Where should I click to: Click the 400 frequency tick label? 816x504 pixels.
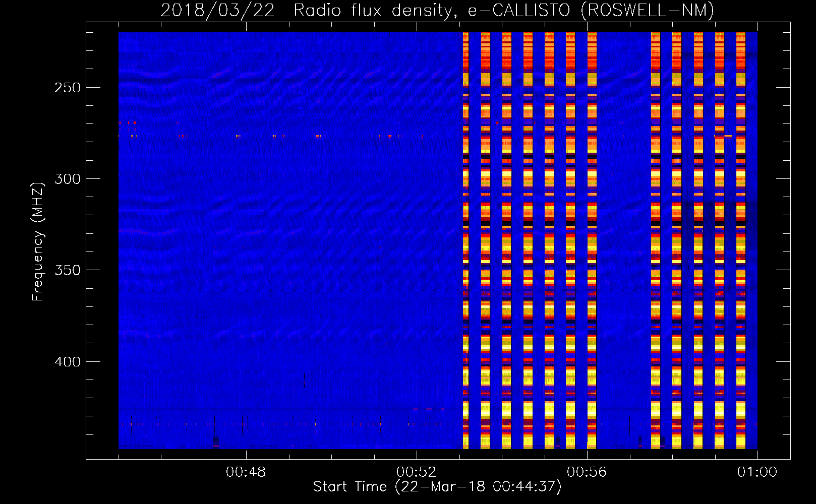pos(68,362)
